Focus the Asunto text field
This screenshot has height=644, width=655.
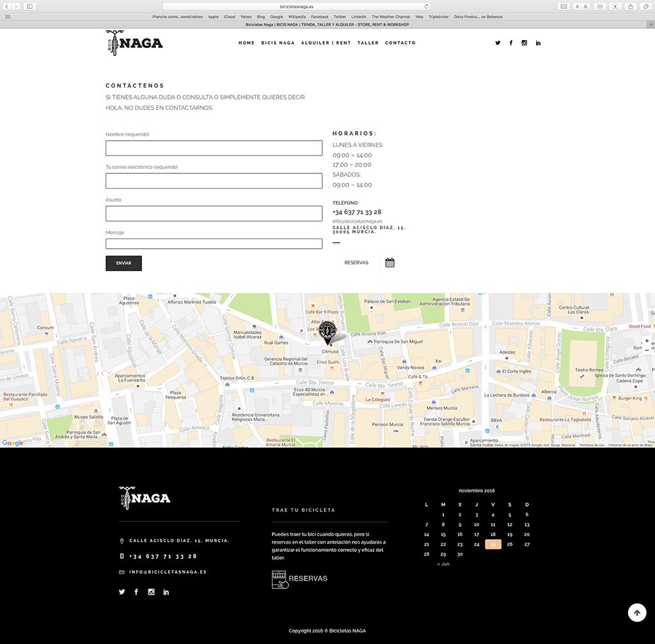(x=214, y=214)
